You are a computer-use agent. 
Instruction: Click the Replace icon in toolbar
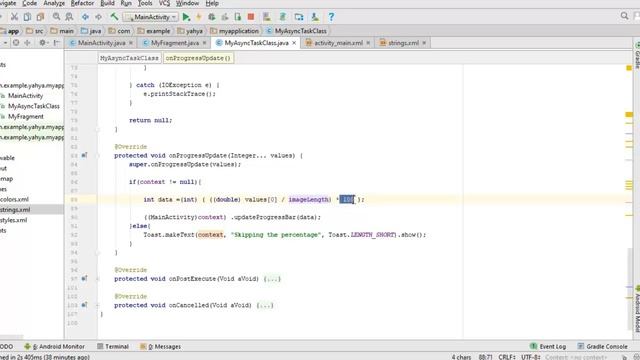[69, 17]
